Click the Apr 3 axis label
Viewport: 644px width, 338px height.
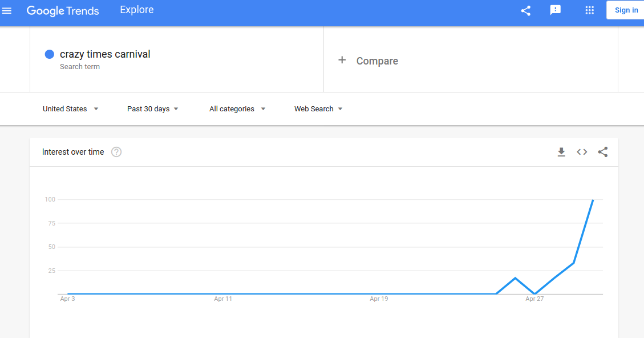[67, 299]
